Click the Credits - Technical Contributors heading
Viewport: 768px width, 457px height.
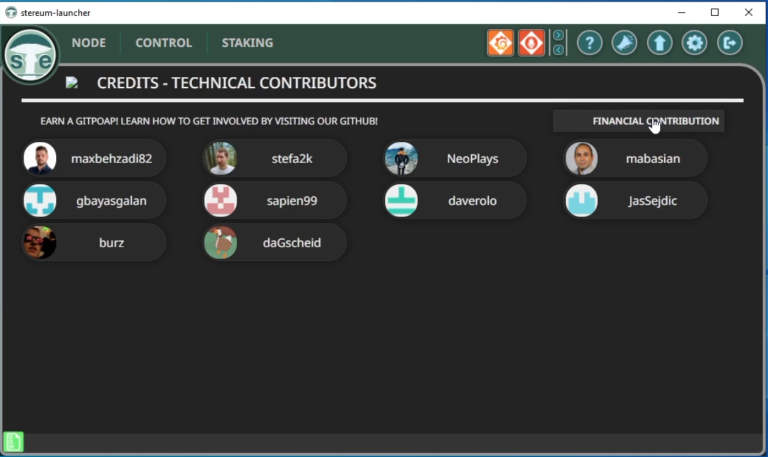click(237, 83)
